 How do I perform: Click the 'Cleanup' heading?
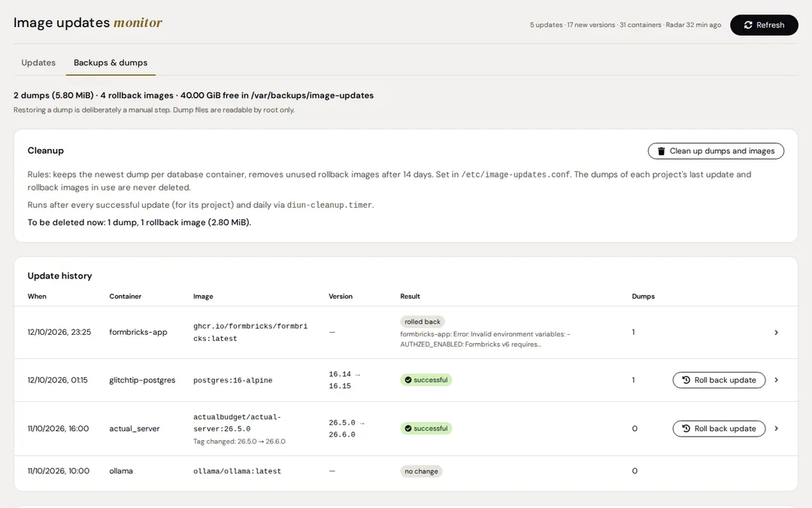pyautogui.click(x=46, y=151)
